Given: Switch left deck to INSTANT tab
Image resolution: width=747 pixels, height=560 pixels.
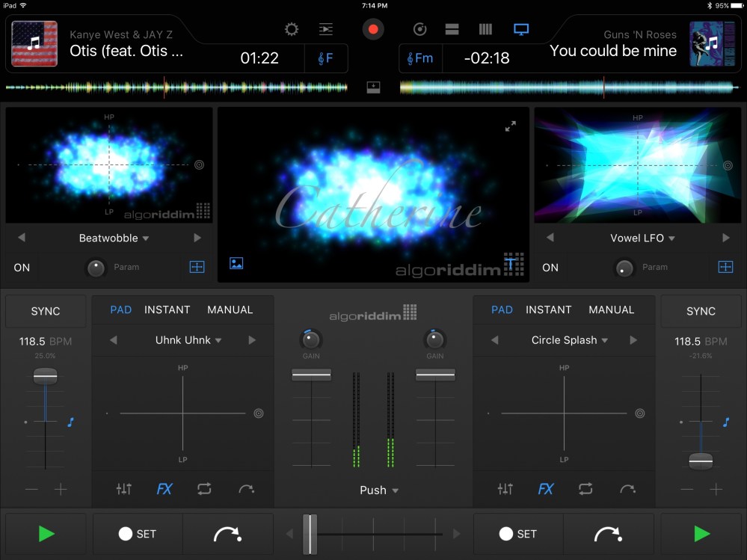Looking at the screenshot, I should (x=167, y=310).
